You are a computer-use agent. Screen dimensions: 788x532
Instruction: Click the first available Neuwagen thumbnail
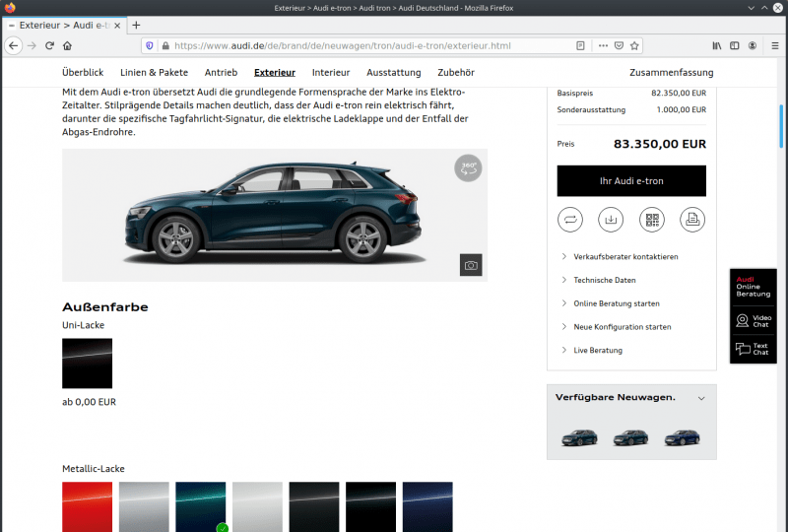point(579,437)
